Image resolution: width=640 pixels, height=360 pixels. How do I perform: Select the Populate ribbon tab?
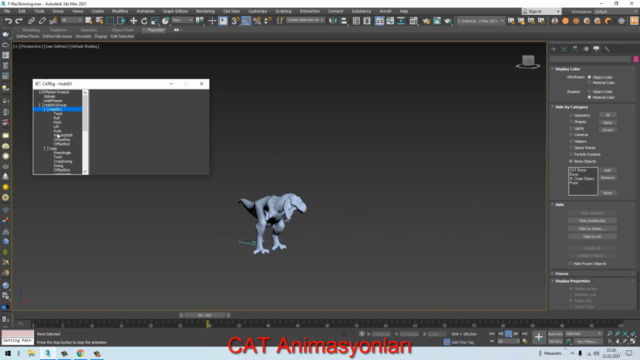(155, 30)
